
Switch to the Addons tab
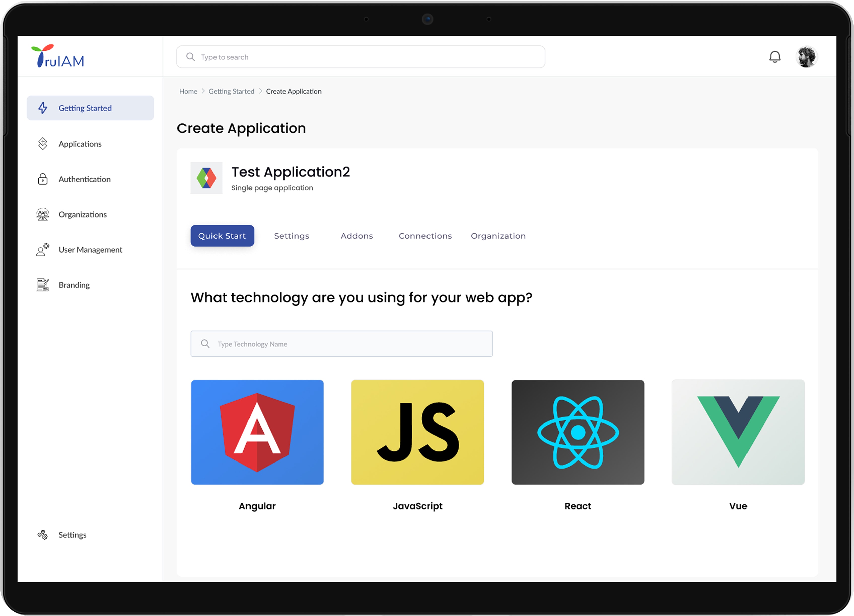point(357,236)
